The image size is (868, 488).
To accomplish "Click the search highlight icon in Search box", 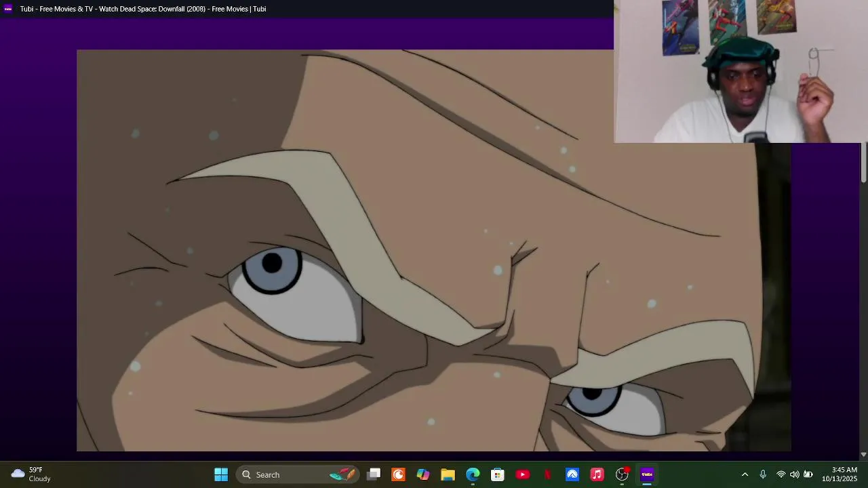I will tap(342, 474).
